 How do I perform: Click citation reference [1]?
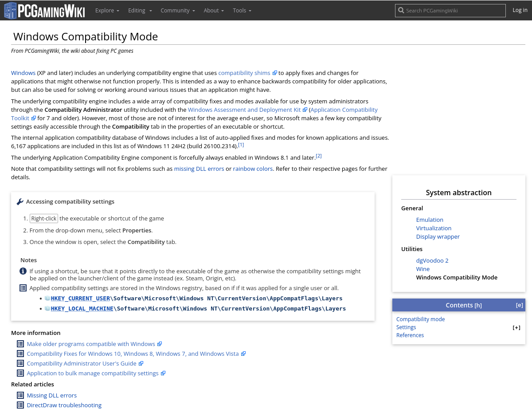tap(241, 145)
